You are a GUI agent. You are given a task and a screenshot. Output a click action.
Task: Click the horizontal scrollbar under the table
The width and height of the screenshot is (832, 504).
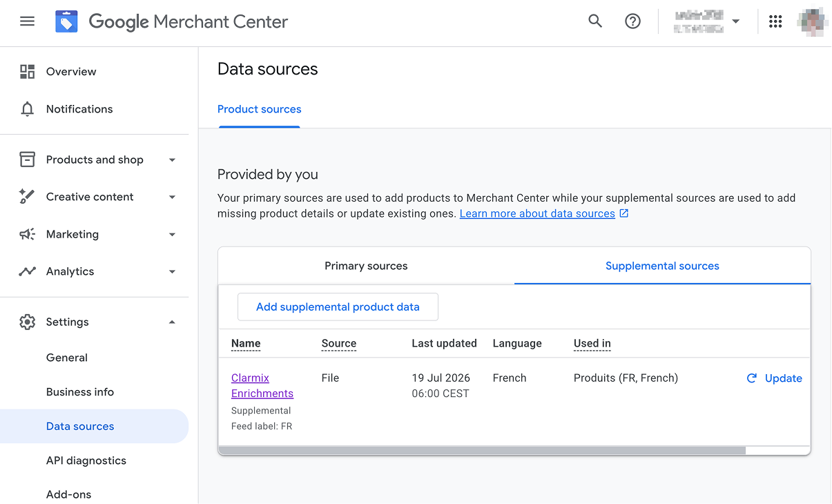(x=482, y=450)
